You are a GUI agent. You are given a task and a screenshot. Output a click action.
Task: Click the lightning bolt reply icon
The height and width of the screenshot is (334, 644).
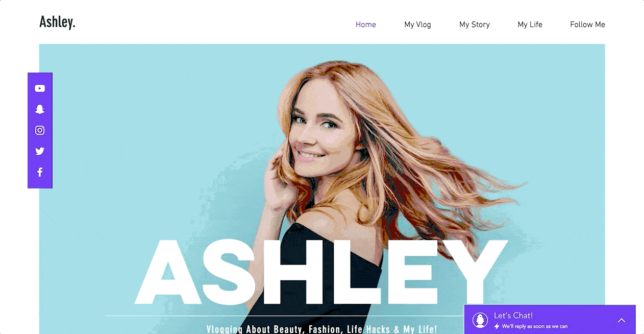click(x=497, y=326)
